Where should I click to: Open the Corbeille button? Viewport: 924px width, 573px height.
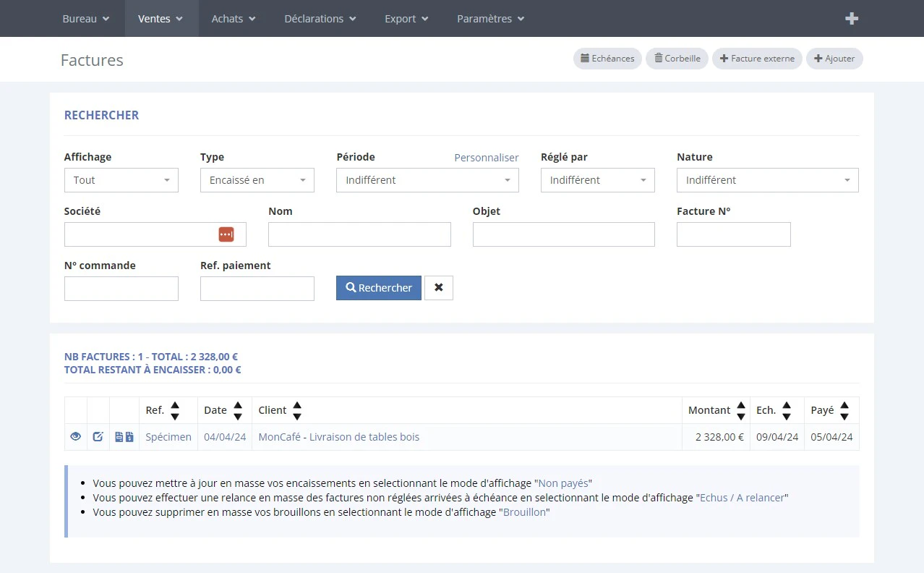pos(677,59)
